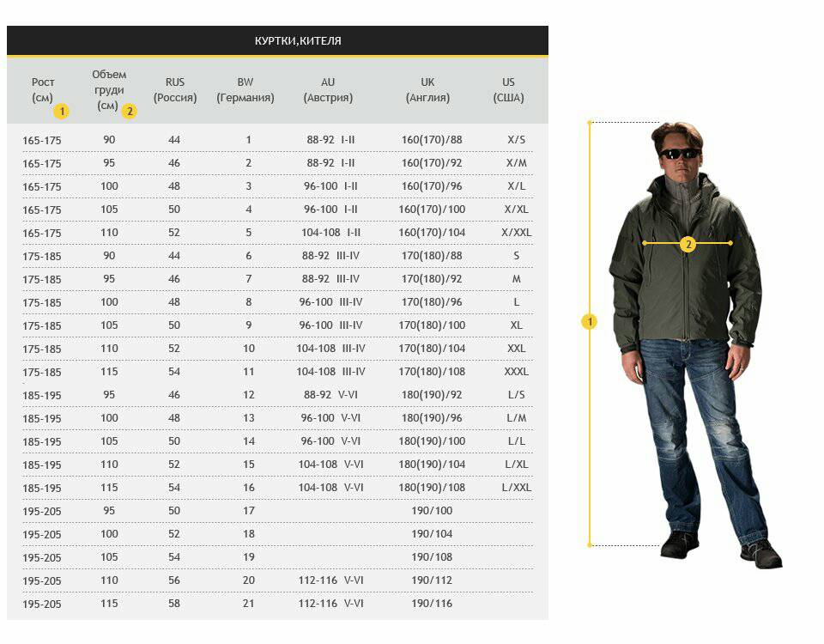Click UK size 170(180)/88
Image resolution: width=824 pixels, height=644 pixels.
pos(432,256)
